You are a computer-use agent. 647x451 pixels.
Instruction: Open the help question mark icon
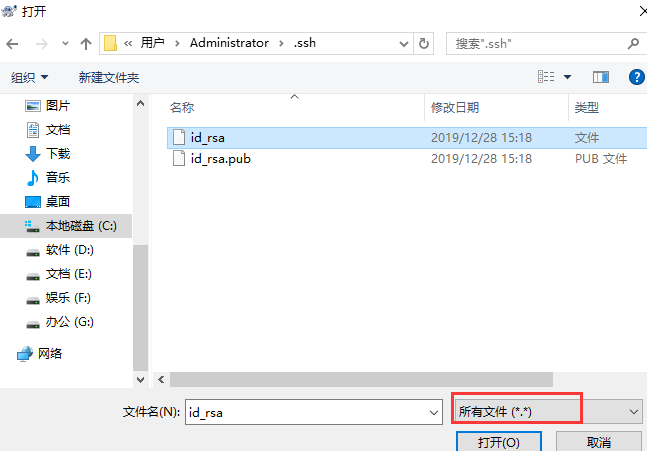click(636, 77)
